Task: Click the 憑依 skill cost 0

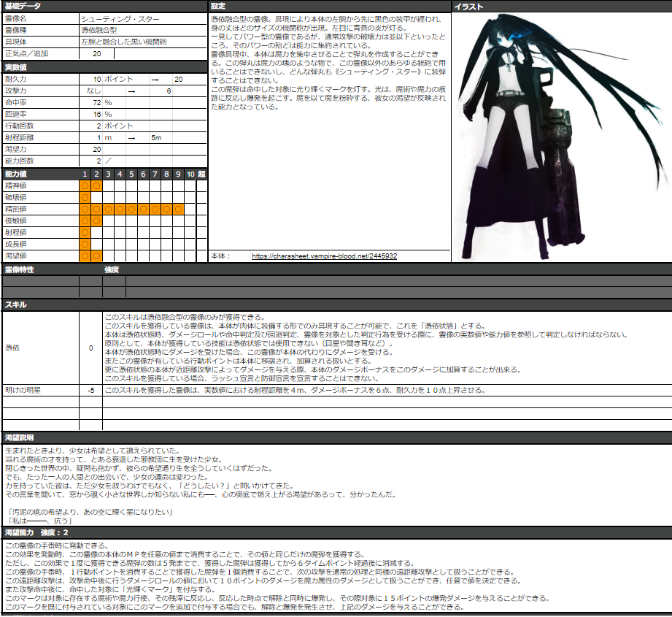Action: coord(91,348)
